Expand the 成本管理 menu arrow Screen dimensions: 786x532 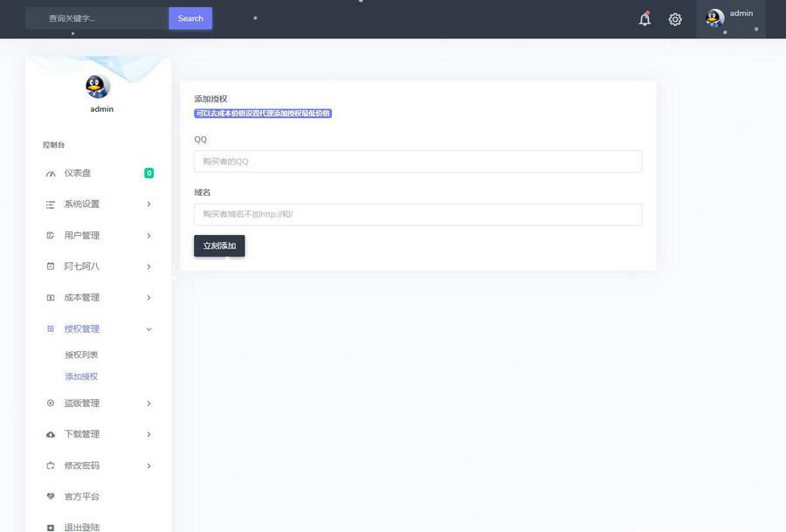tap(148, 298)
